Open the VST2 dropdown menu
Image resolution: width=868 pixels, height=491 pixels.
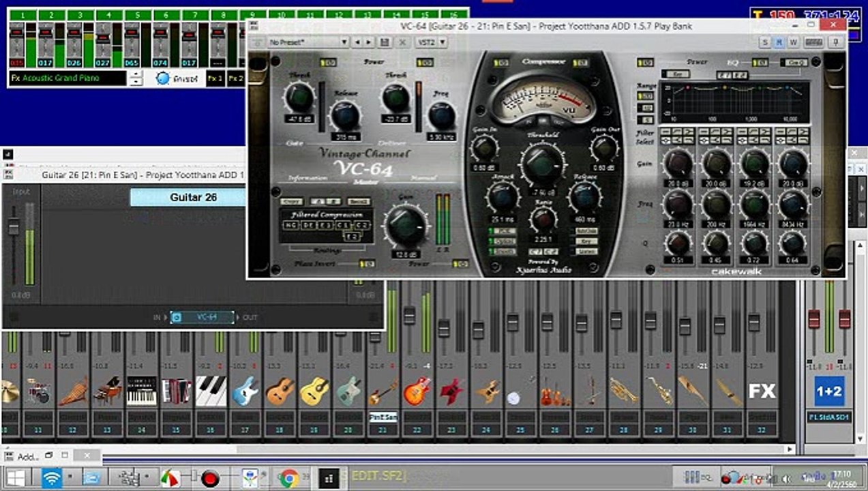point(431,42)
